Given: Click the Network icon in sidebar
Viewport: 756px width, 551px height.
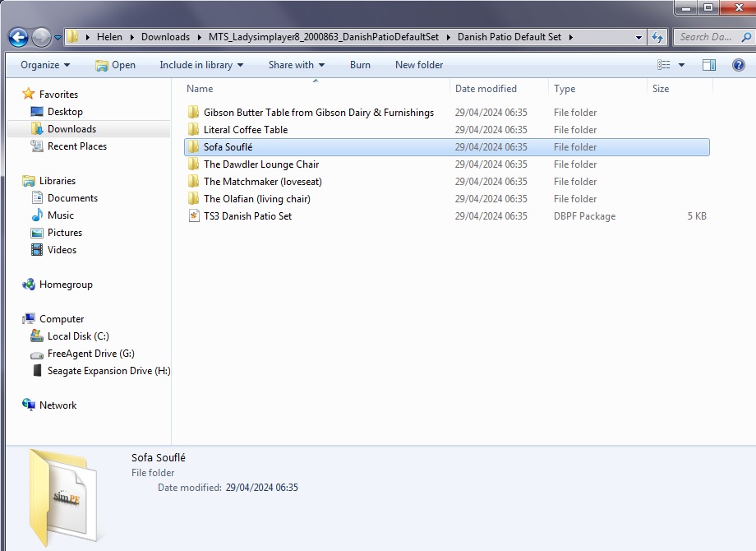Looking at the screenshot, I should (58, 405).
